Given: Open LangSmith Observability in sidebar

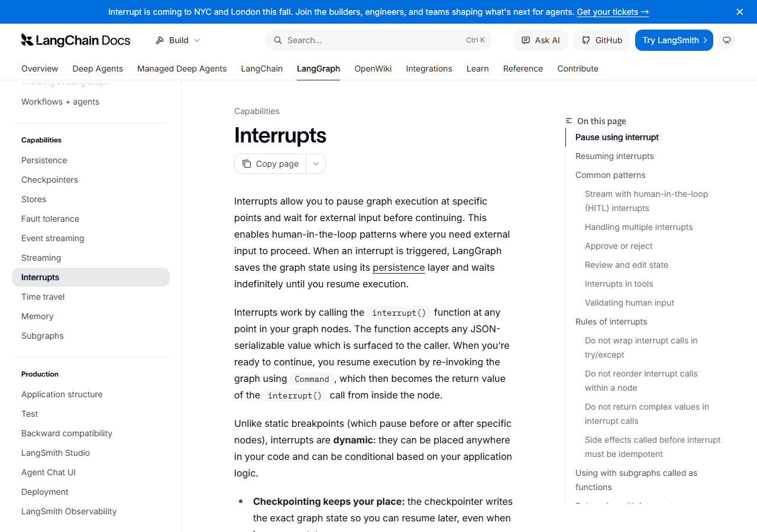Looking at the screenshot, I should pos(90,511).
